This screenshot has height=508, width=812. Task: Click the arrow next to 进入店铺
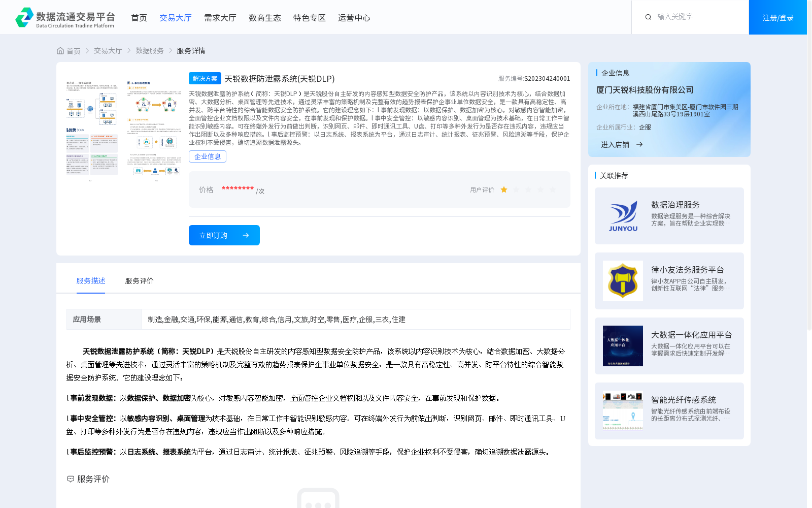coord(639,145)
